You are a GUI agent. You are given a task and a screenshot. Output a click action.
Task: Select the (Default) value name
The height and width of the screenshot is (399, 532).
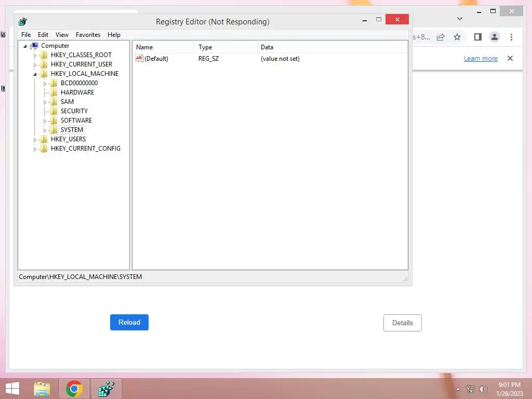tap(156, 58)
